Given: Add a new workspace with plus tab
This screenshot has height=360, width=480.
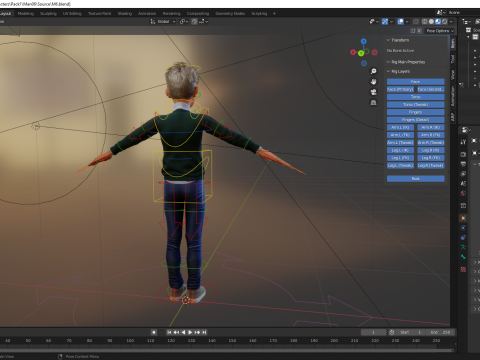Looking at the screenshot, I should coord(274,14).
